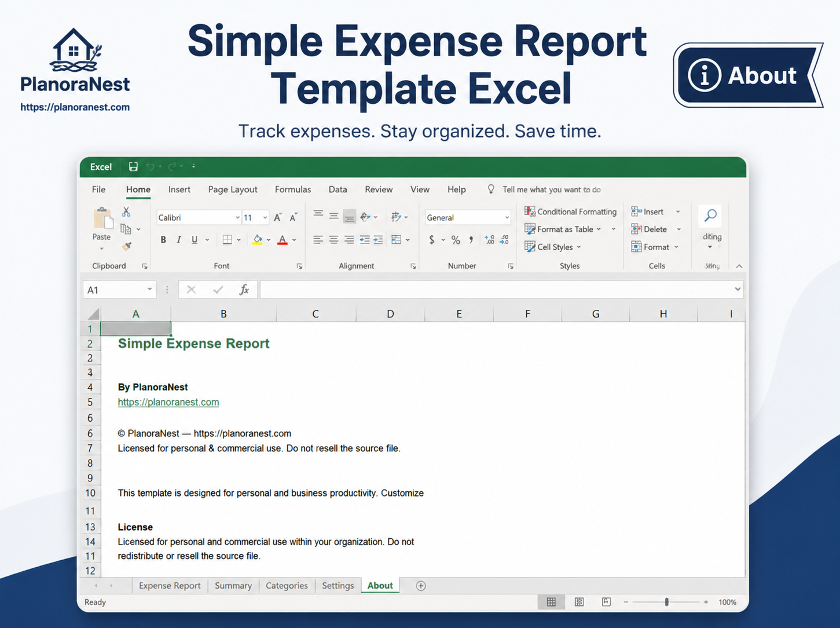Click the Wrap Text icon
The image size is (840, 628).
tap(396, 217)
